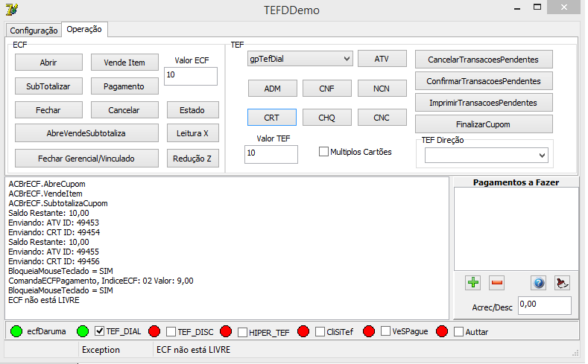Click the green plus add payment icon

pos(473,283)
